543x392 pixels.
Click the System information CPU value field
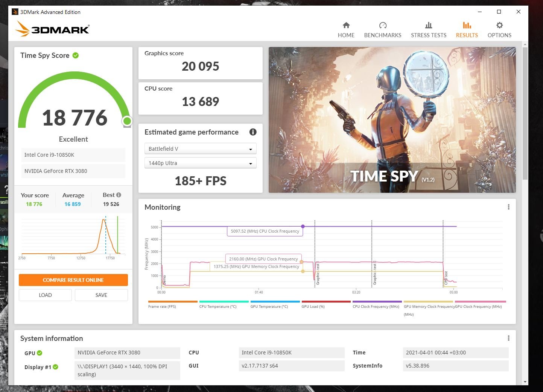coord(292,353)
